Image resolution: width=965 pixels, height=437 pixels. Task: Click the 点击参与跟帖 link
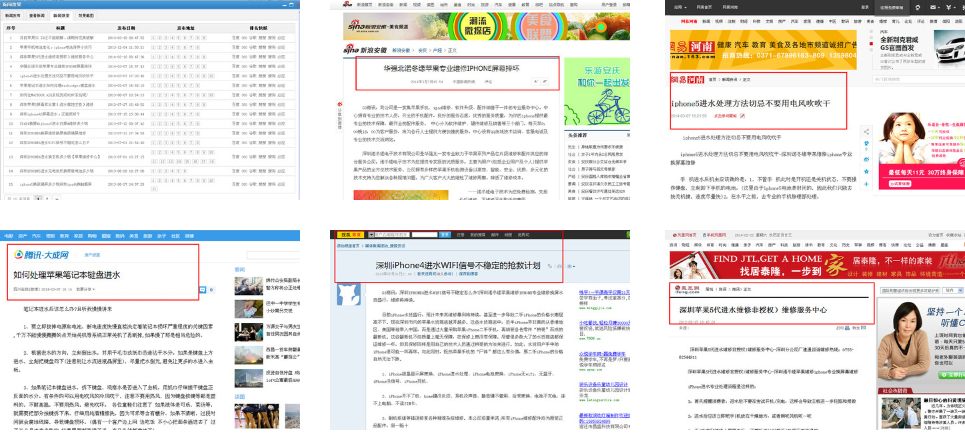[726, 116]
